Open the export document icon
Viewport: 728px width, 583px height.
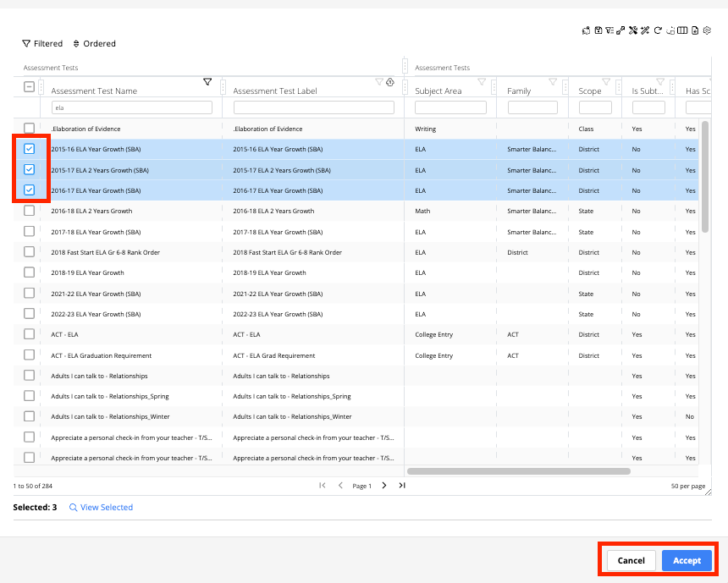[x=693, y=30]
